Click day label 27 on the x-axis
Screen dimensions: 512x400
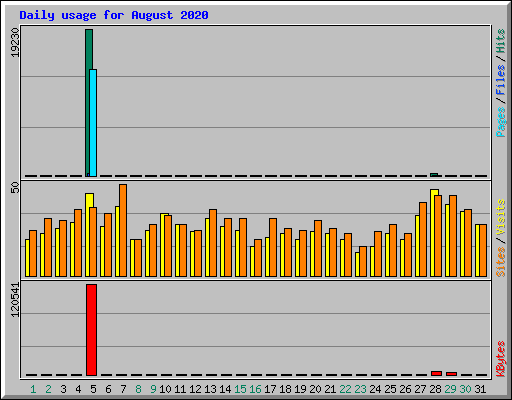420,389
